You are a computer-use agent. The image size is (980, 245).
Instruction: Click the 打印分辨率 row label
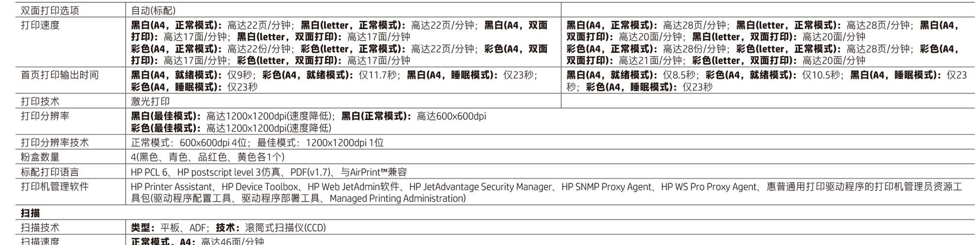click(45, 116)
